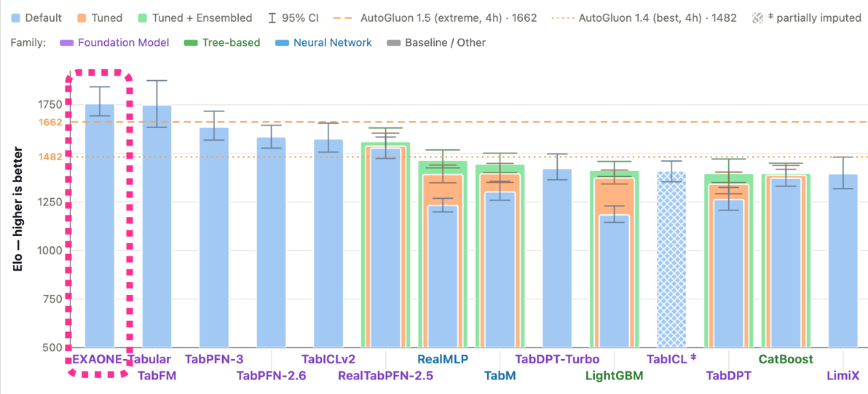Screen dimensions: 868x394
Task: Click the TabDPT axis label
Action: pos(728,377)
